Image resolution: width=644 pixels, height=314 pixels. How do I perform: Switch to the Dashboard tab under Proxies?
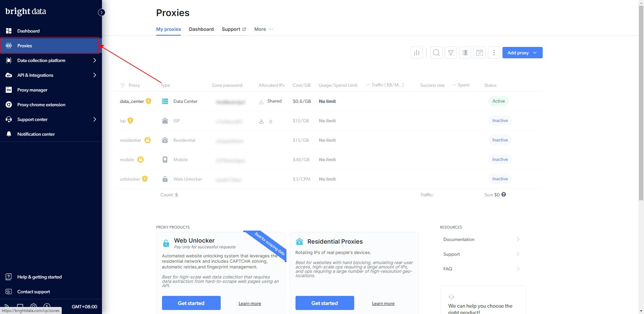tap(201, 29)
